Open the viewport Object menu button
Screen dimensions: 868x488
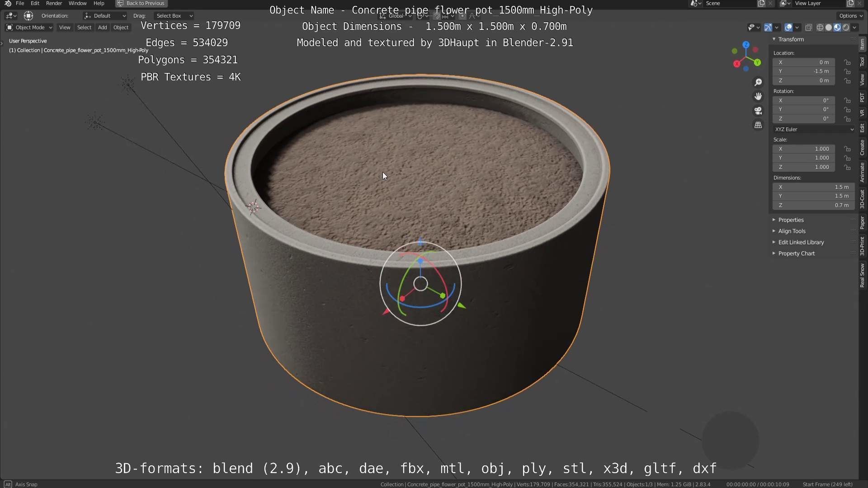pyautogui.click(x=121, y=28)
